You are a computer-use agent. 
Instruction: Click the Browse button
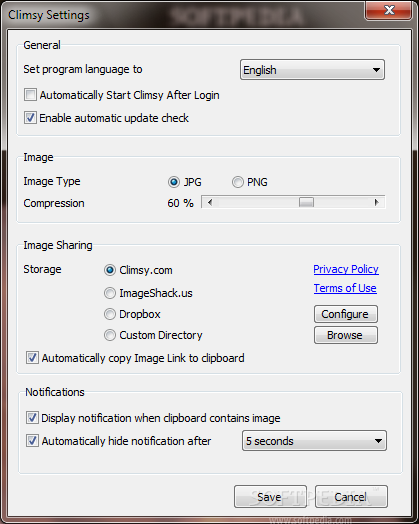pos(346,335)
